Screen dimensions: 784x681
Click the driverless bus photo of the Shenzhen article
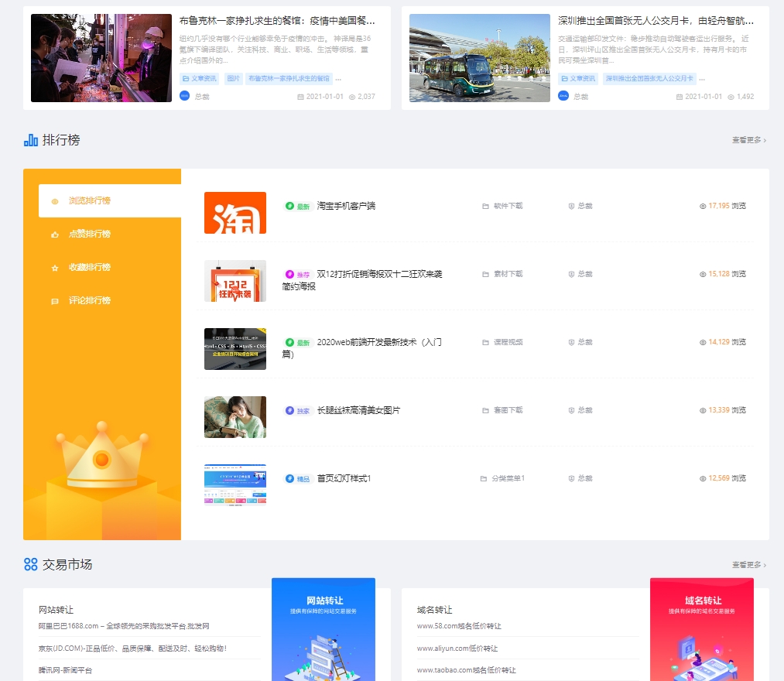(x=479, y=58)
